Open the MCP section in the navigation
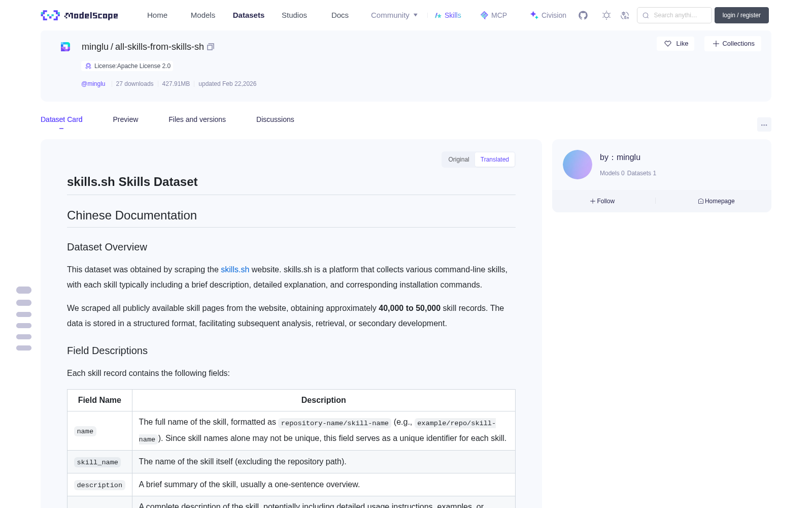 [493, 15]
